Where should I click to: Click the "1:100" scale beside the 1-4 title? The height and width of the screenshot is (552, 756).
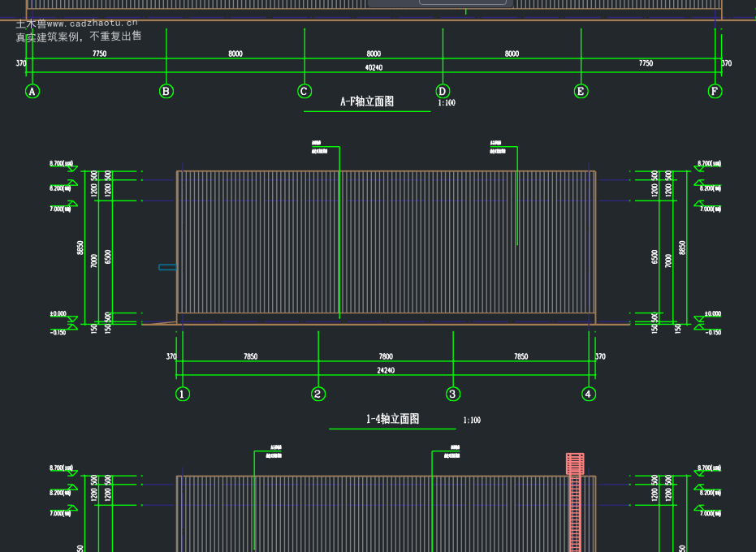[472, 420]
